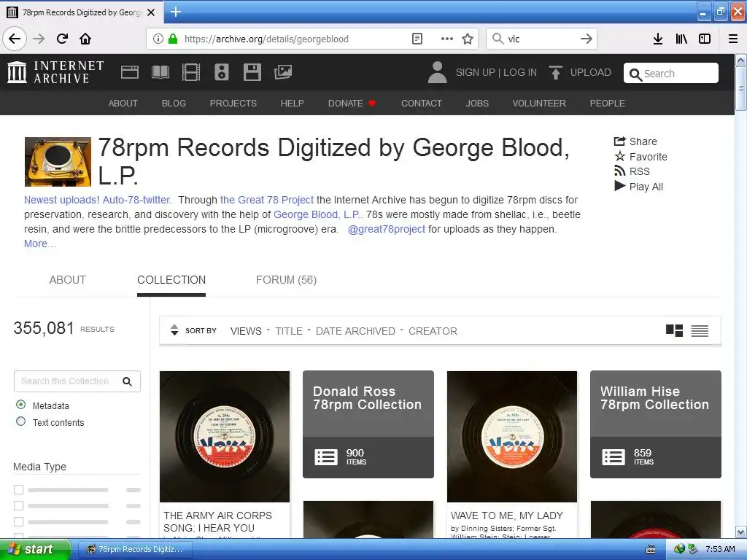Open the browser library icon
747x560 pixels.
681,39
